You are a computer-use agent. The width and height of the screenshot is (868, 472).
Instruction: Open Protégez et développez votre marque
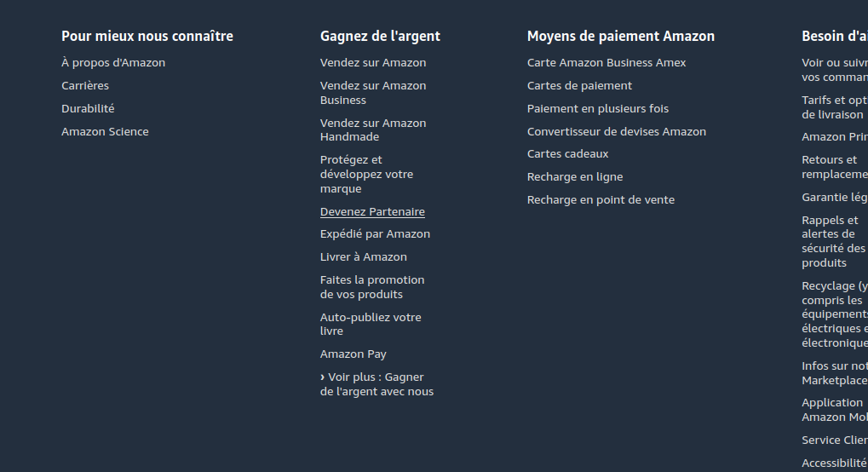pyautogui.click(x=366, y=174)
